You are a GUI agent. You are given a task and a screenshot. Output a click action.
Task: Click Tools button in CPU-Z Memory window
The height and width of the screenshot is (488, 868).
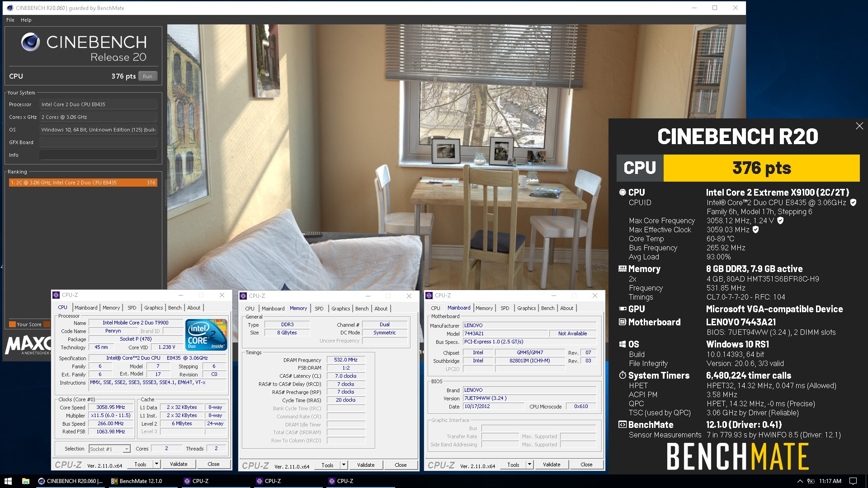click(327, 465)
